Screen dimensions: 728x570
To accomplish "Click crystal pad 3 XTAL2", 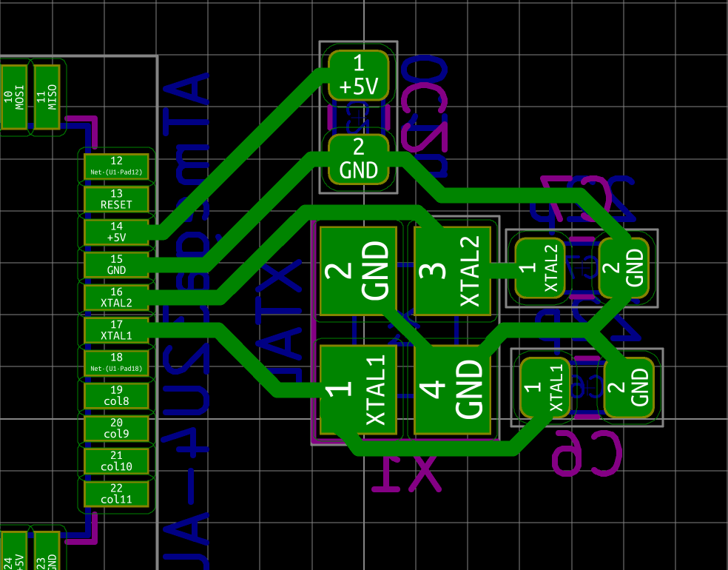I will tap(452, 271).
